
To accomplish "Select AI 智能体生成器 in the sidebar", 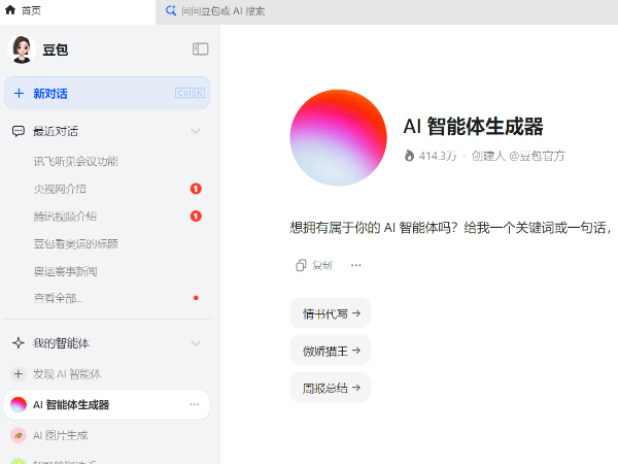I will click(107, 404).
